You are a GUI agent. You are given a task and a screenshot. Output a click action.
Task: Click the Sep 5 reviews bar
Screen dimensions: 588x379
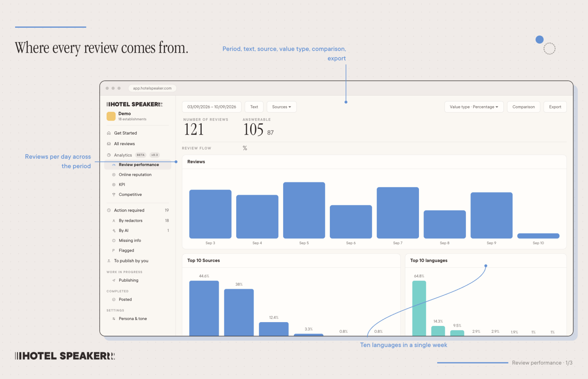coord(304,210)
